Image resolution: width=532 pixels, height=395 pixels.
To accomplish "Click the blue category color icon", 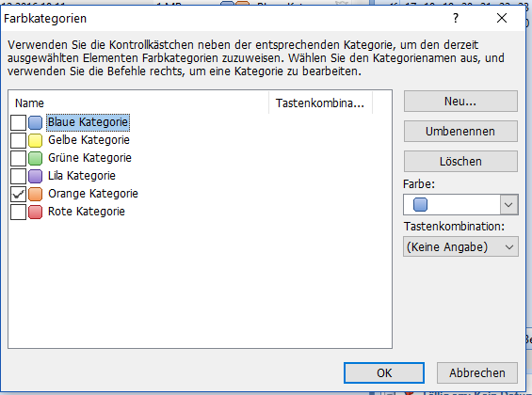I will (35, 122).
